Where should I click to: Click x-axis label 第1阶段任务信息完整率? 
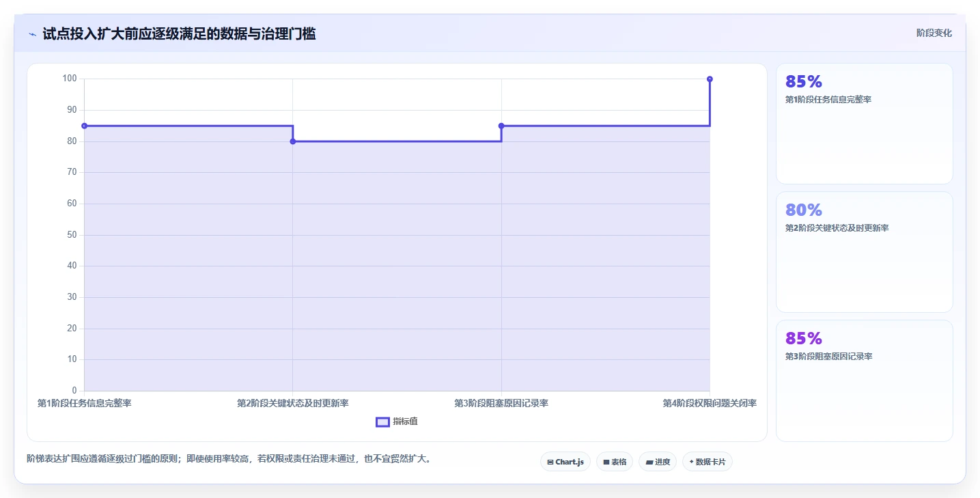point(85,403)
